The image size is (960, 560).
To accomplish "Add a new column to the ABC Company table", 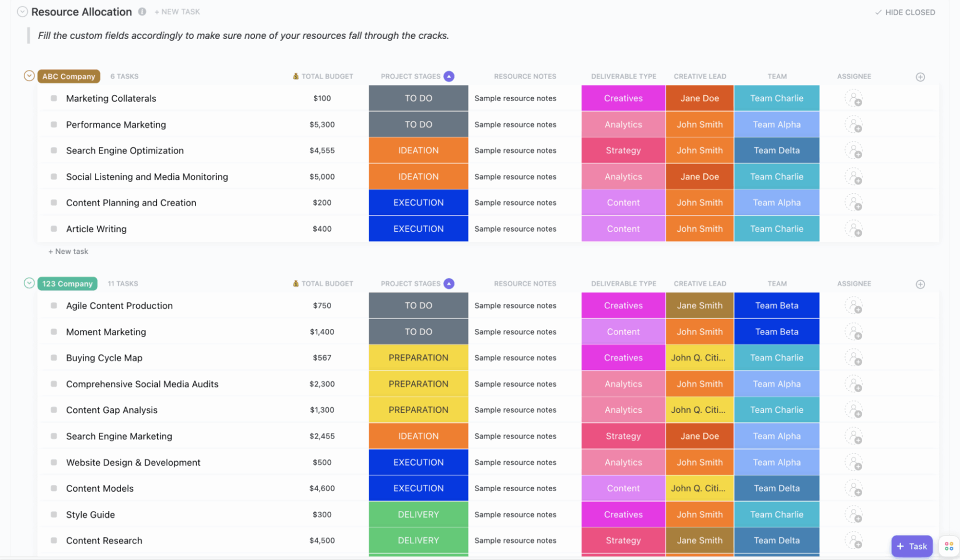I will 920,77.
